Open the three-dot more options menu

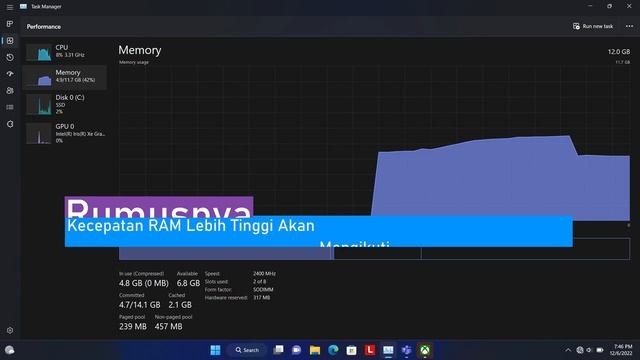click(x=629, y=26)
